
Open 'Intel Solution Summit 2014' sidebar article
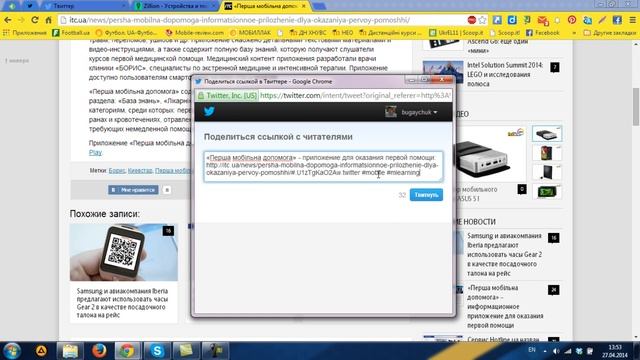coord(505,74)
